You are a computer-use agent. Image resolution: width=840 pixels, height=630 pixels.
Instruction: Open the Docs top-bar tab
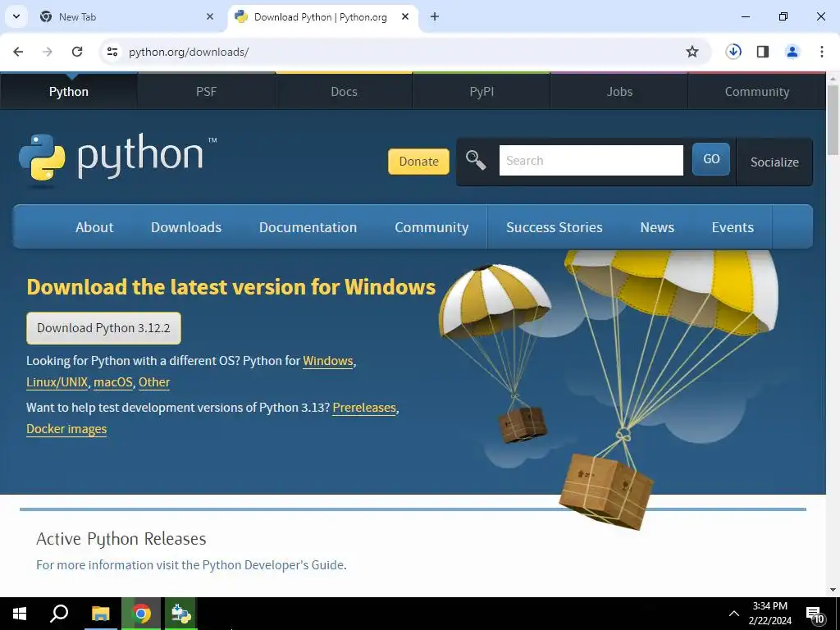click(x=344, y=92)
